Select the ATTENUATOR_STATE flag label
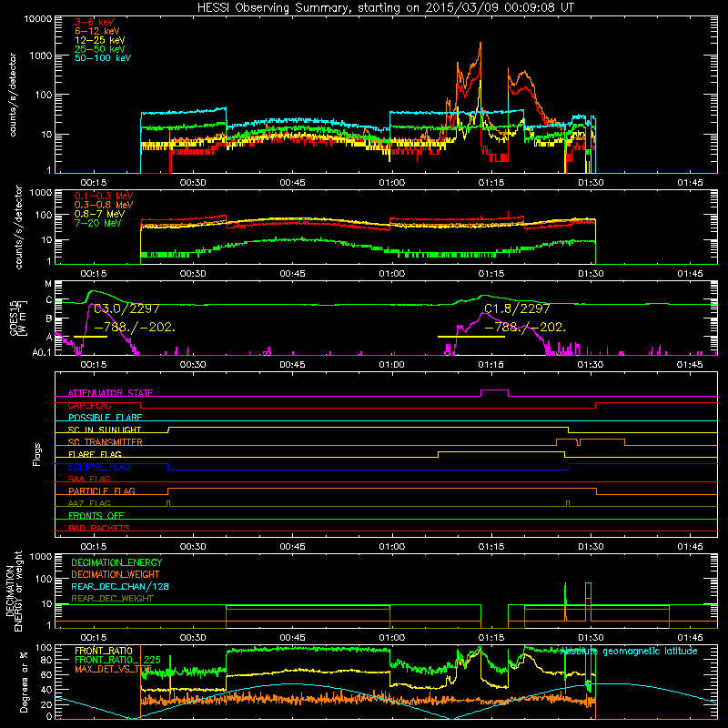The image size is (728, 728). pyautogui.click(x=110, y=393)
